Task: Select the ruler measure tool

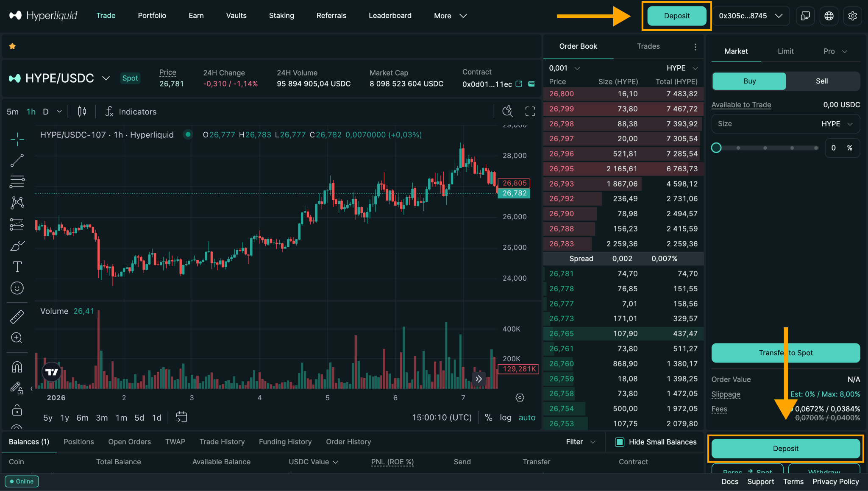Action: (17, 317)
